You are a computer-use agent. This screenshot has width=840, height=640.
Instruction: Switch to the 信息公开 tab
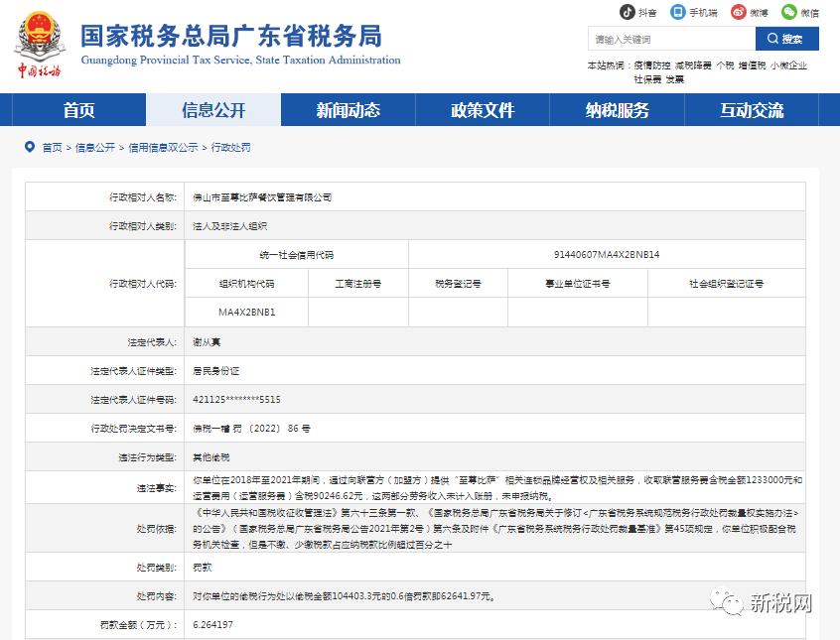[212, 110]
